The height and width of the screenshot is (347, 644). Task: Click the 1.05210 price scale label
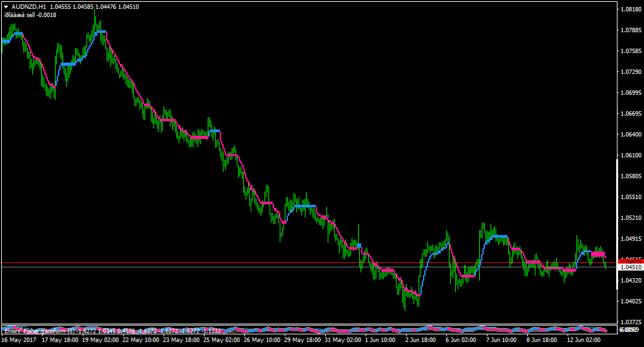click(x=631, y=218)
